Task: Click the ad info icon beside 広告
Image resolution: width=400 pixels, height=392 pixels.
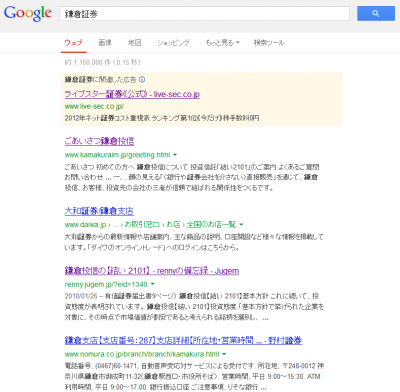Action: [142, 80]
